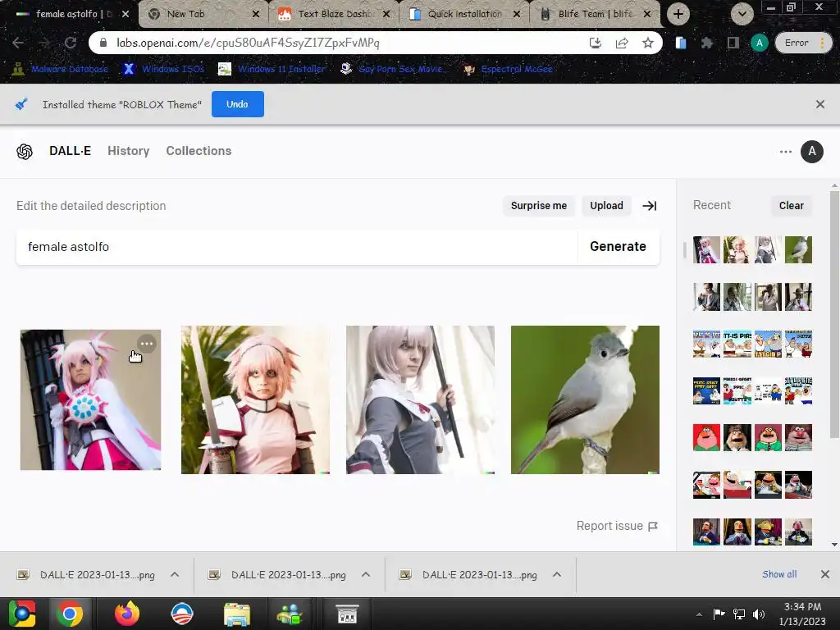This screenshot has height=630, width=840.
Task: Click the DALL·E home link
Action: [x=71, y=151]
